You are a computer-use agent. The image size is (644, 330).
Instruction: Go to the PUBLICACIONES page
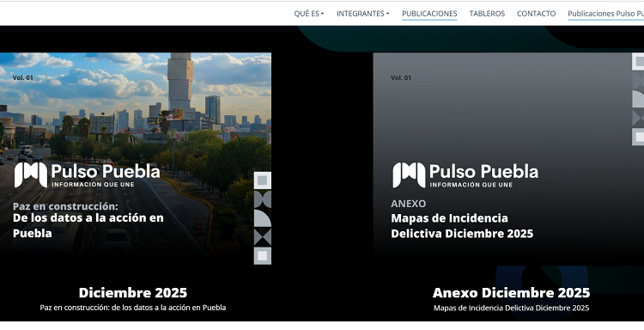coord(429,14)
